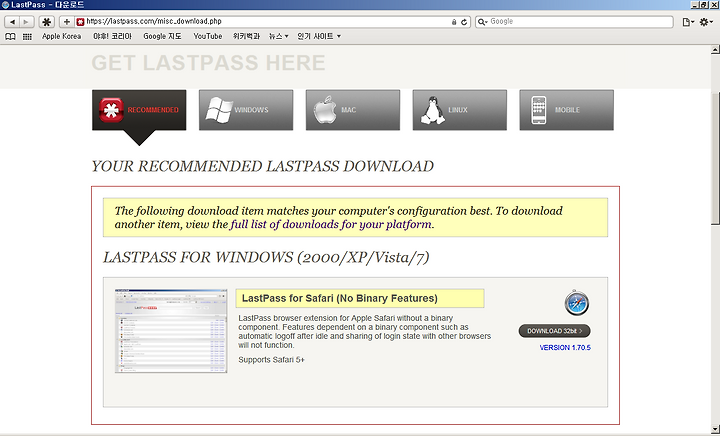Screen dimensions: 720x436
Task: Open the LastPass asterisk toolbar button
Action: point(46,22)
